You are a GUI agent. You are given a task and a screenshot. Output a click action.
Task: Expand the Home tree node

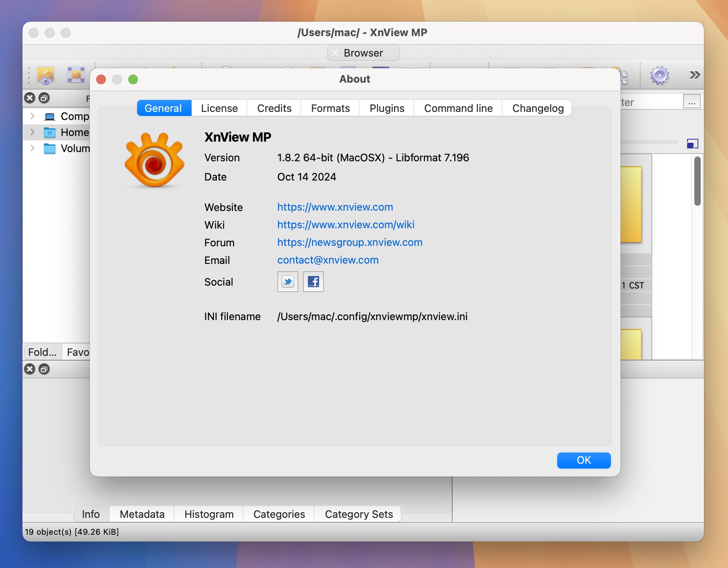(32, 132)
